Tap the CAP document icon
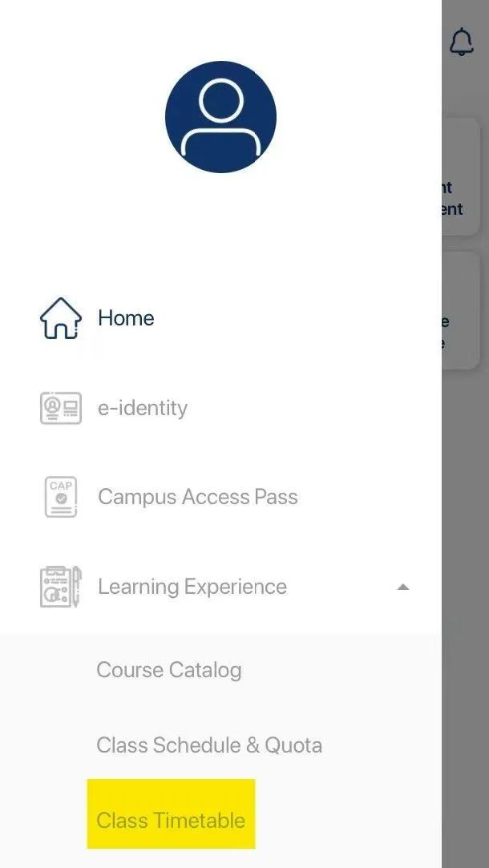 60,497
